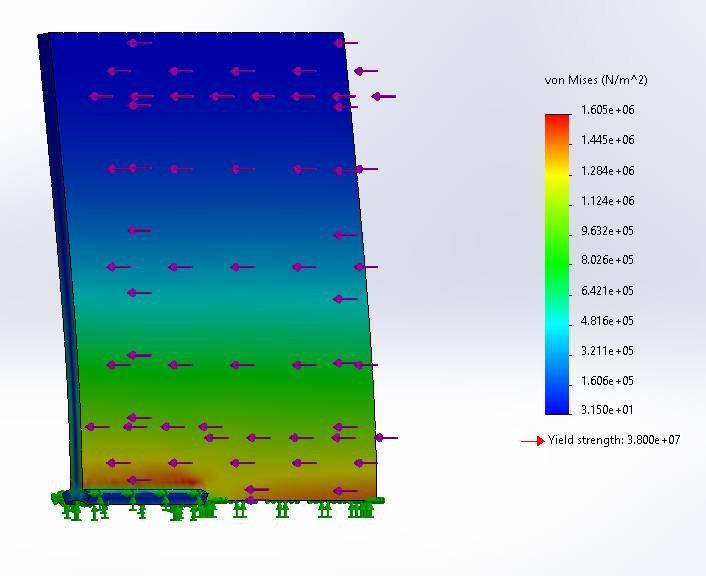Click the red top of the color legend bar
This screenshot has height=576, width=706.
click(x=557, y=120)
